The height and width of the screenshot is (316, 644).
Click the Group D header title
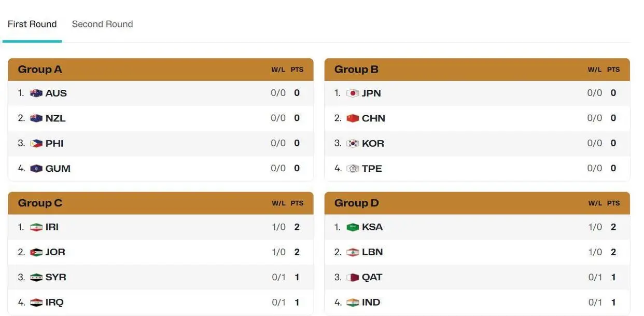(x=357, y=203)
